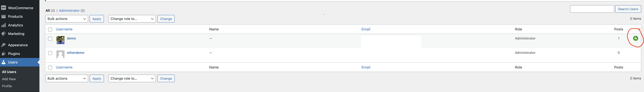Click the Search Users button

tap(628, 9)
